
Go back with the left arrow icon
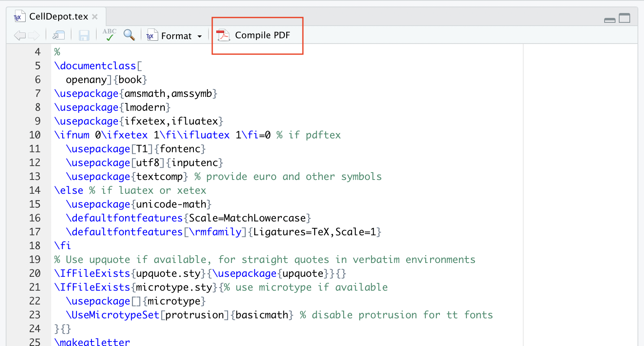20,35
